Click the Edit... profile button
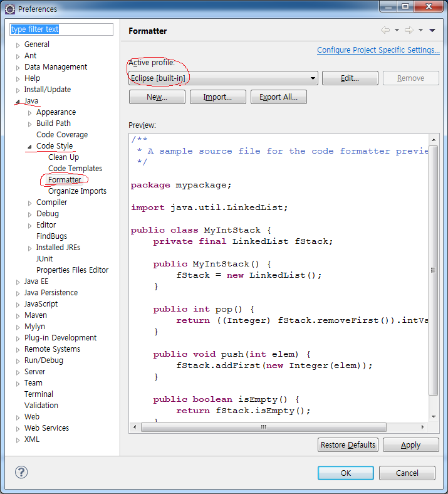The image size is (448, 494). [x=350, y=78]
